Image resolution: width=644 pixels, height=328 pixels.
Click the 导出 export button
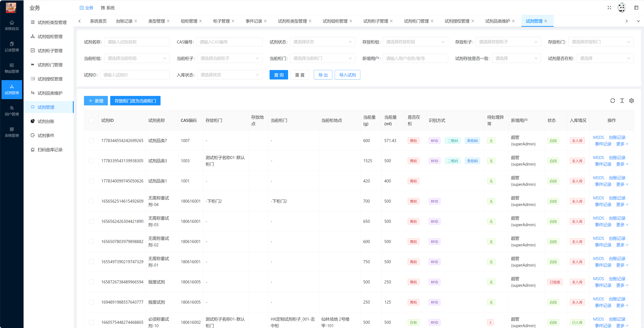(x=323, y=75)
